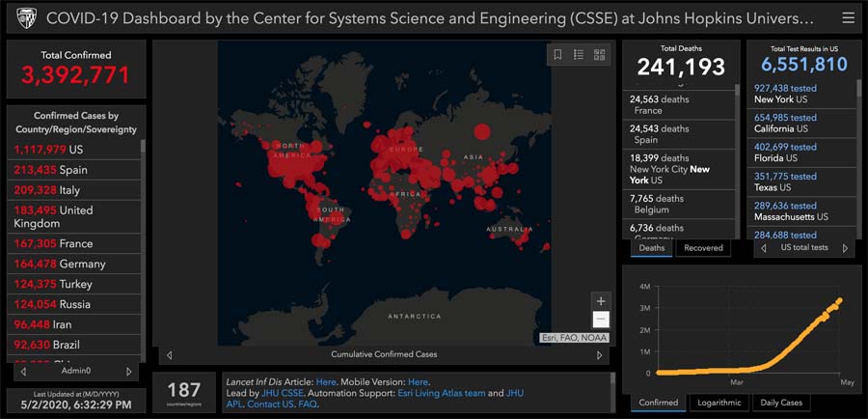Open the hamburger menu in header
This screenshot has width=868, height=419.
848,18
